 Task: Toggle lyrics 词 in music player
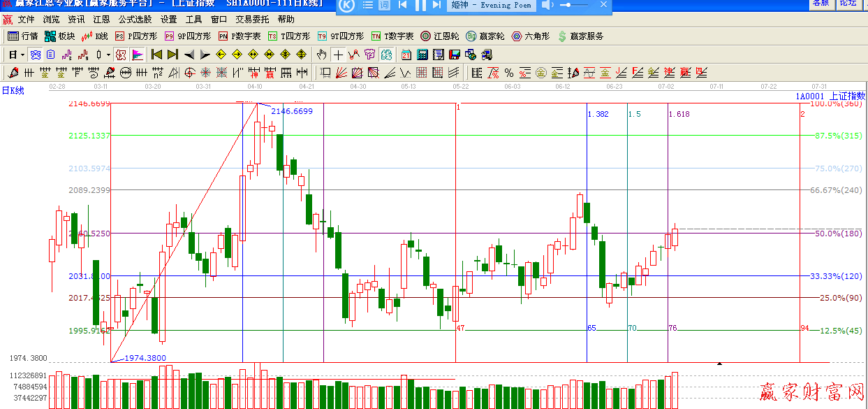[384, 5]
